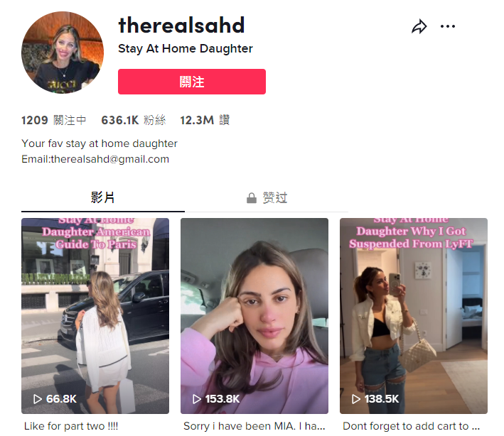Screen dimensions: 504x436
Task: Click play icon on 138.5K video
Action: coord(356,399)
